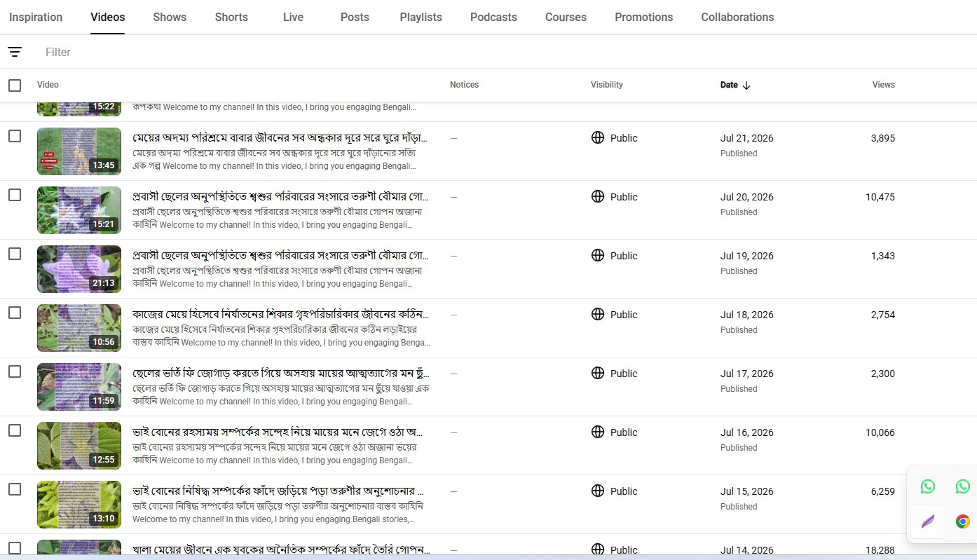
Task: Click the Notices column header
Action: tap(464, 85)
